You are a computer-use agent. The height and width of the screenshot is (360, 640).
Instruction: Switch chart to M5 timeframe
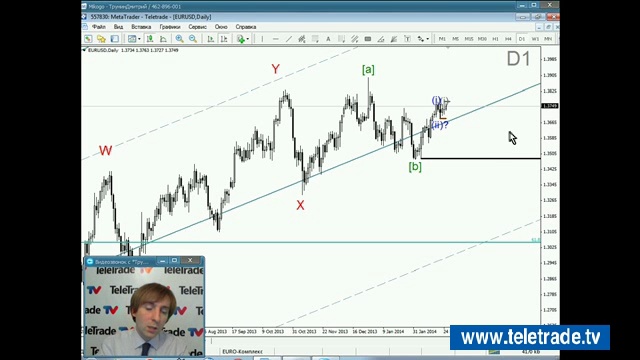click(x=456, y=39)
